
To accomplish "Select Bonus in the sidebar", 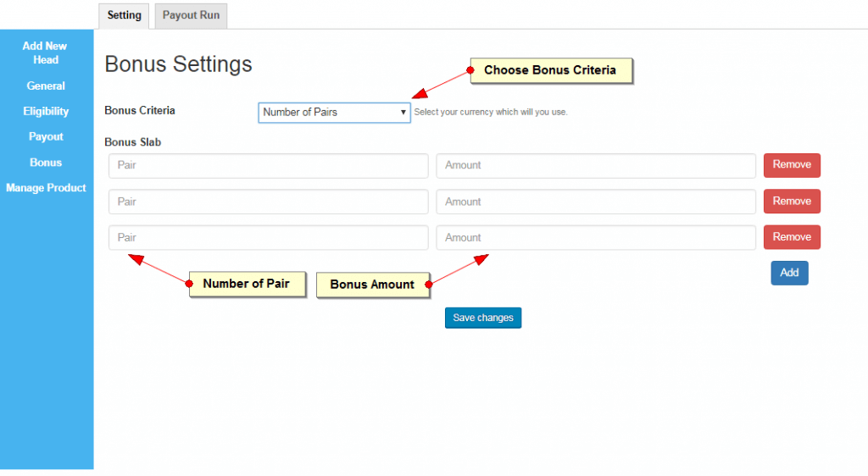I will click(46, 162).
